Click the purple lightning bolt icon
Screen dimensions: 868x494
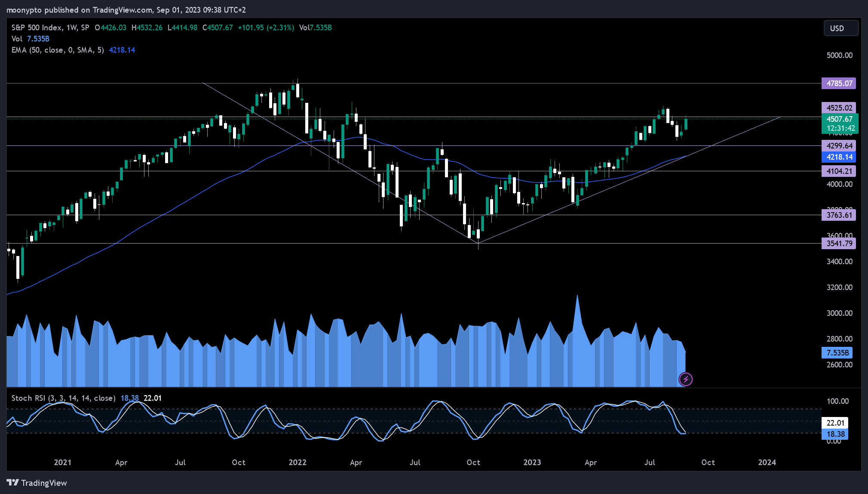click(x=686, y=379)
